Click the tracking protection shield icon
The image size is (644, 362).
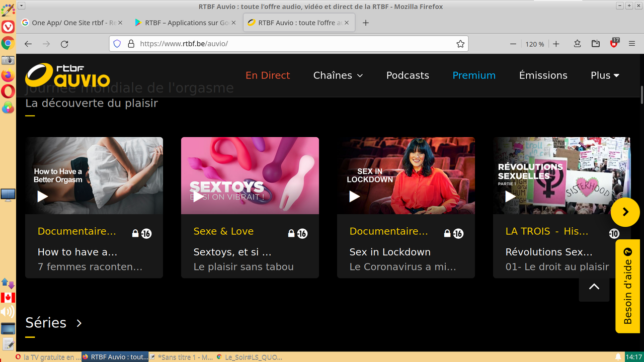click(117, 44)
